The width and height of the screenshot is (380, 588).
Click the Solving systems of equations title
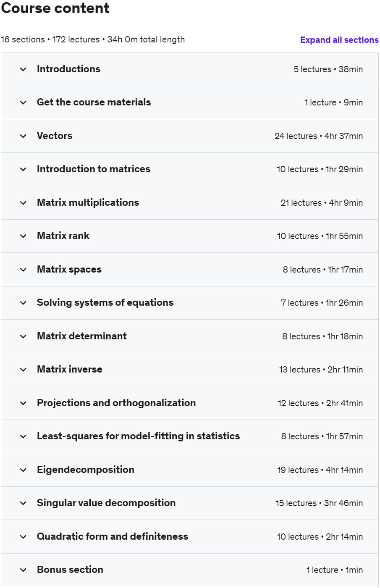click(x=105, y=302)
